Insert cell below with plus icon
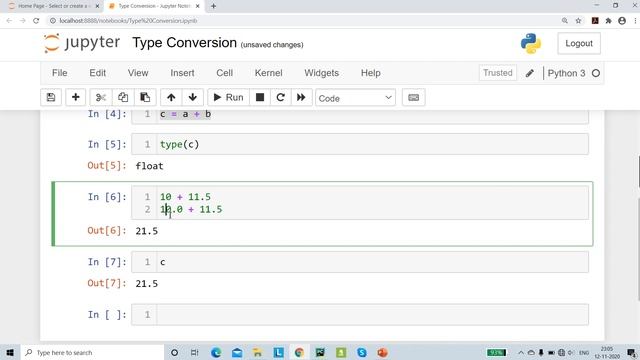 [x=76, y=98]
